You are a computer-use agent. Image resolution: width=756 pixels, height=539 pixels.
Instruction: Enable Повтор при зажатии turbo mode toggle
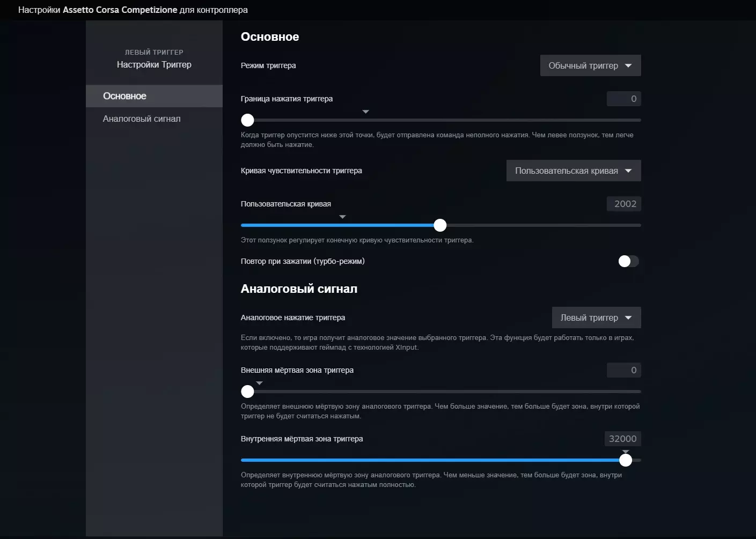click(628, 261)
